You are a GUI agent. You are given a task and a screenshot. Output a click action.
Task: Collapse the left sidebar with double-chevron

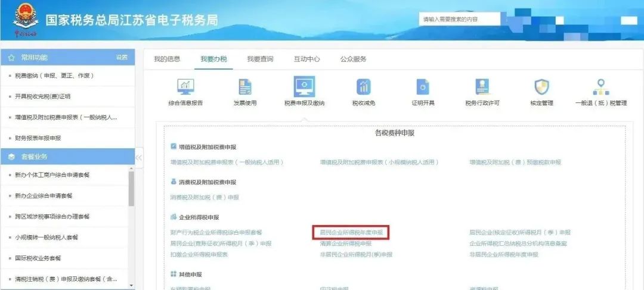point(139,158)
